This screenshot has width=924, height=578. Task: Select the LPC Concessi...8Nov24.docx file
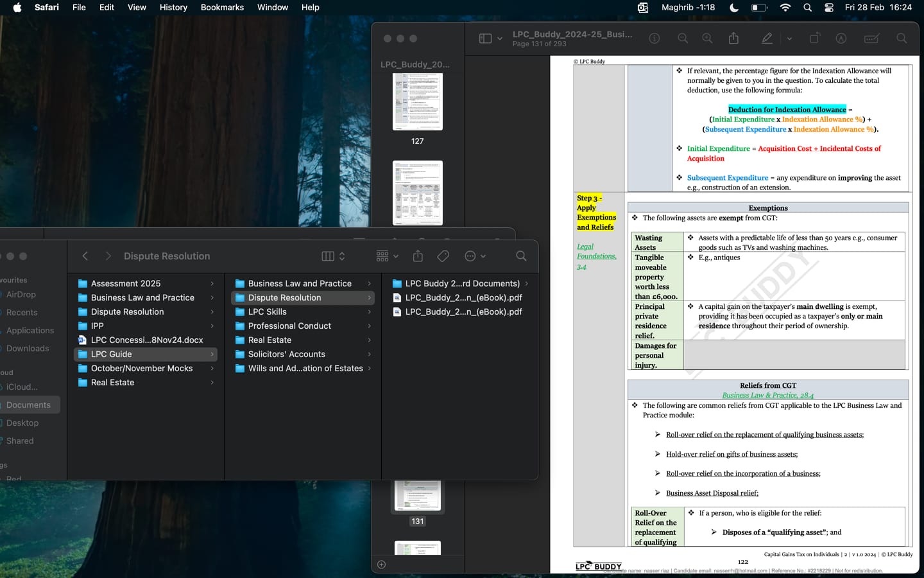pos(146,340)
